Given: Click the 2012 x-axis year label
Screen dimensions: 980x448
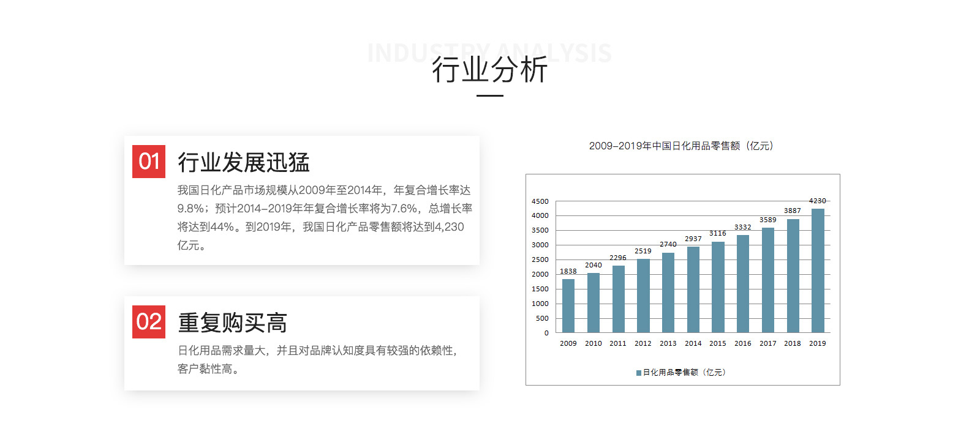Looking at the screenshot, I should (643, 343).
